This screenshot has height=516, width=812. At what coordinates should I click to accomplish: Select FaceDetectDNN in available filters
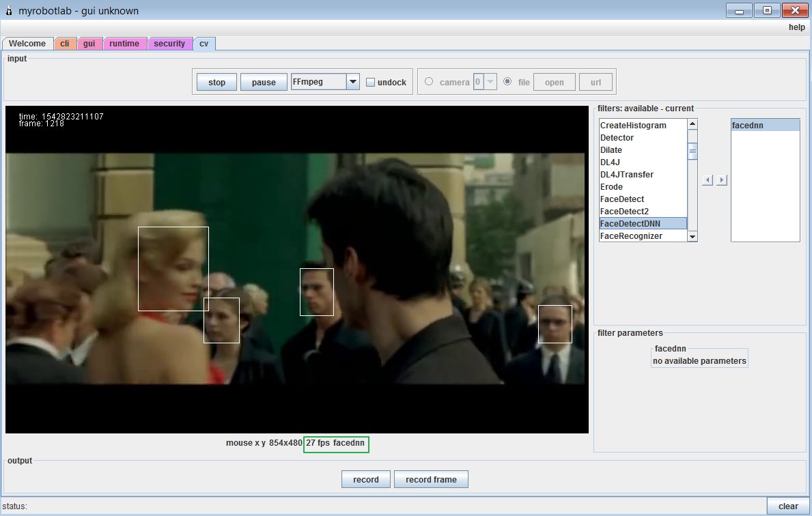point(643,224)
